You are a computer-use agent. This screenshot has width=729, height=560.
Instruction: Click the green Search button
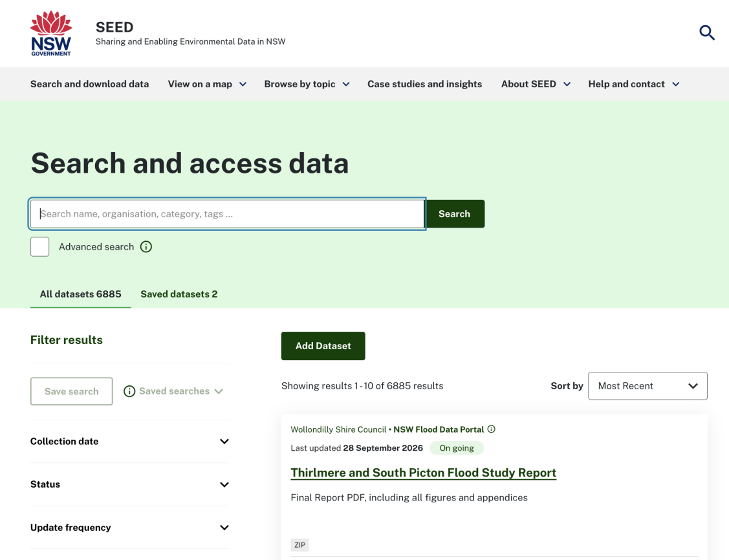coord(455,214)
